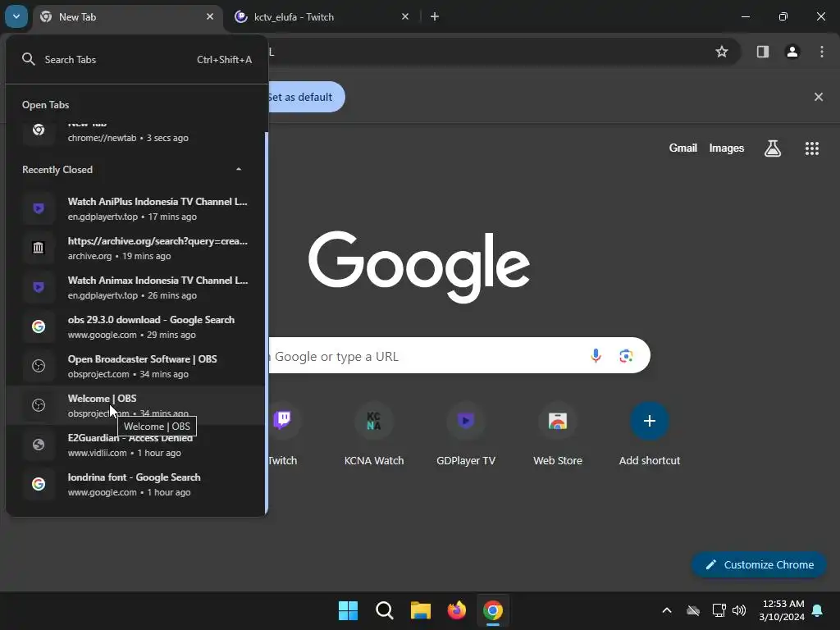Open the KCNA Watch shortcut

coord(374,435)
